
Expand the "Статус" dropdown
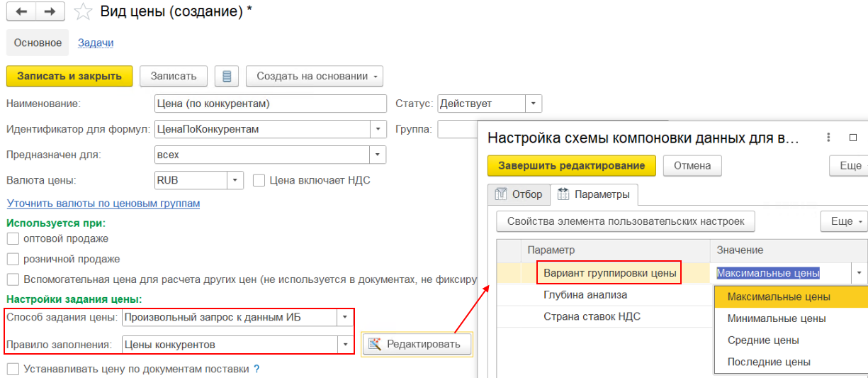tap(534, 104)
